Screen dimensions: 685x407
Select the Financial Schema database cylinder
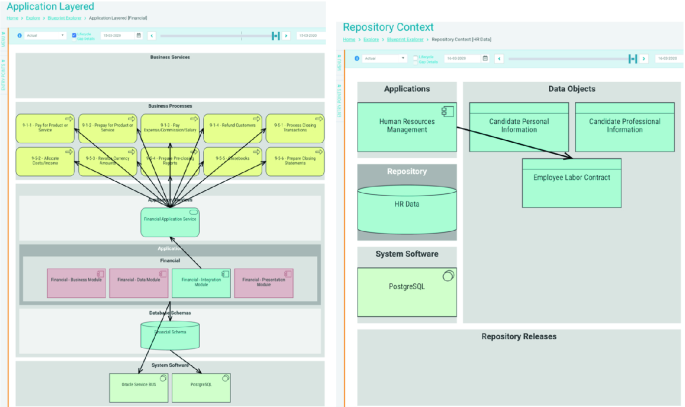click(170, 335)
